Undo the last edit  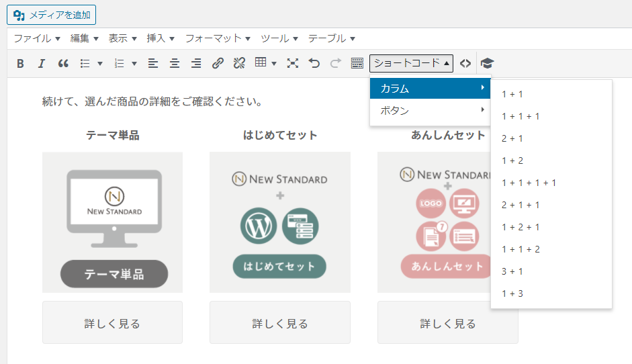coord(314,64)
